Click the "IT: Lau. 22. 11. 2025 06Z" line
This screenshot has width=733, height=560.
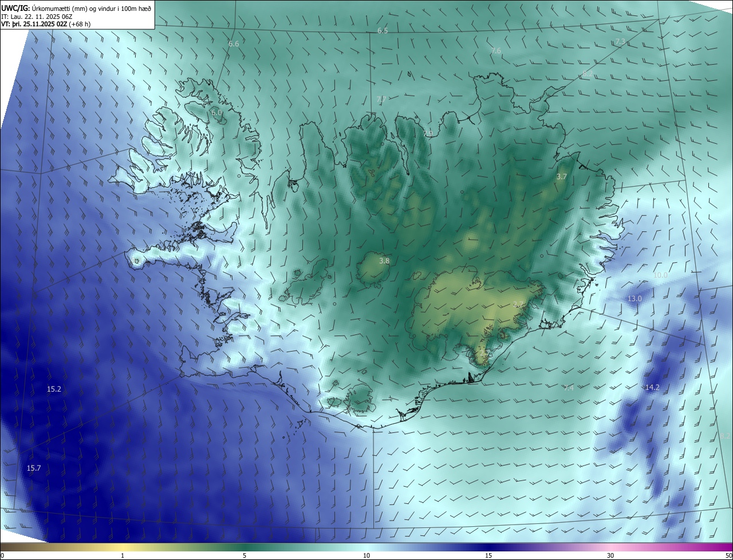point(37,17)
